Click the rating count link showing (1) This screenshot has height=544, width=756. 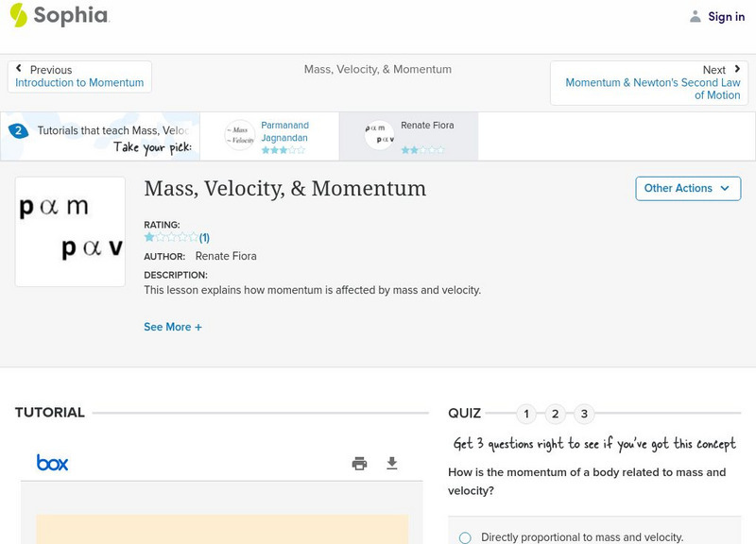click(x=203, y=238)
